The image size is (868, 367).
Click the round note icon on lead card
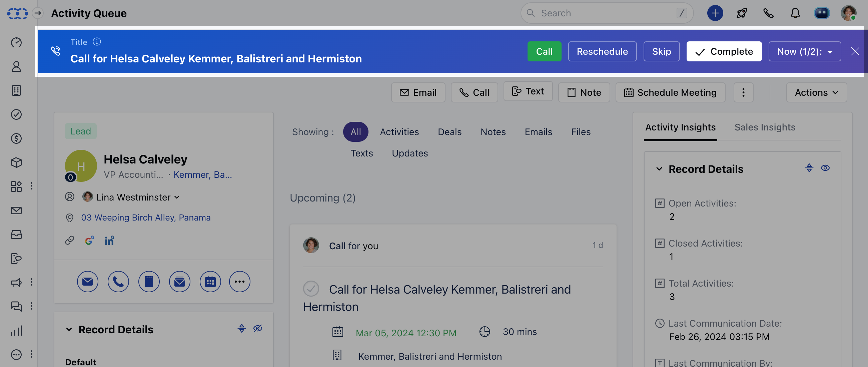pyautogui.click(x=149, y=281)
